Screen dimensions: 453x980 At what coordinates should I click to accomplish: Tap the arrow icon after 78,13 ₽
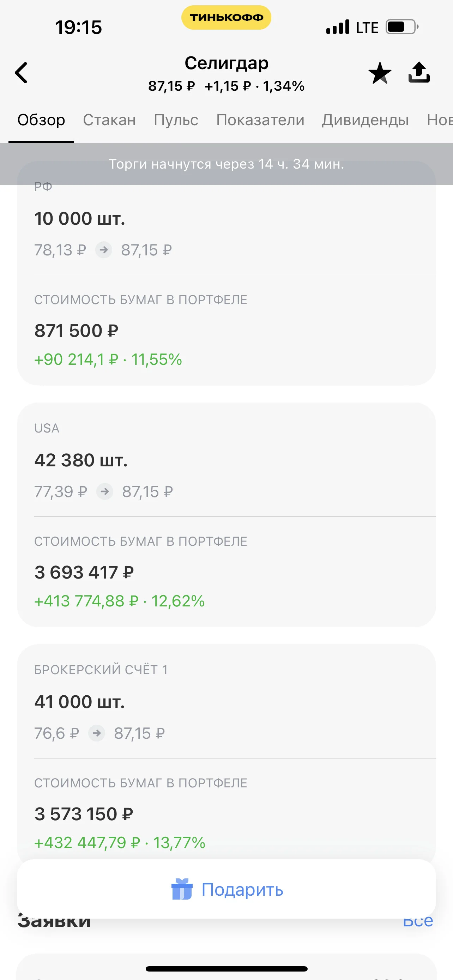pos(103,250)
